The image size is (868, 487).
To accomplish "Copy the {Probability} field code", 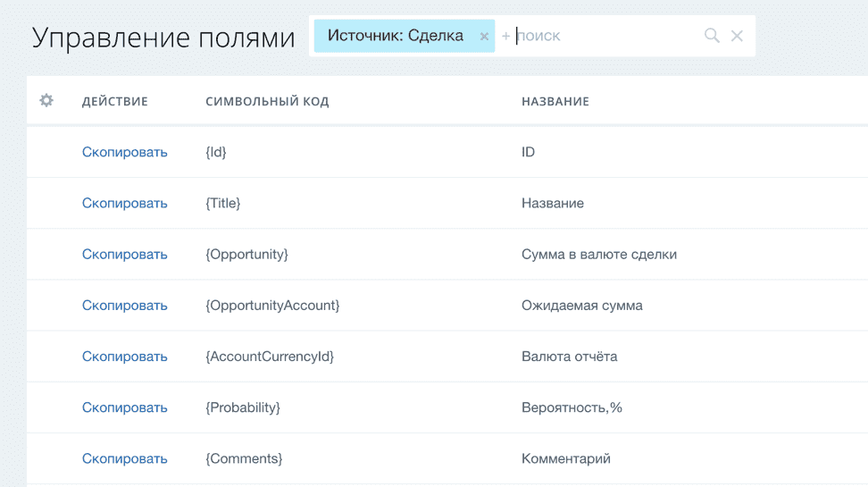I will [124, 407].
